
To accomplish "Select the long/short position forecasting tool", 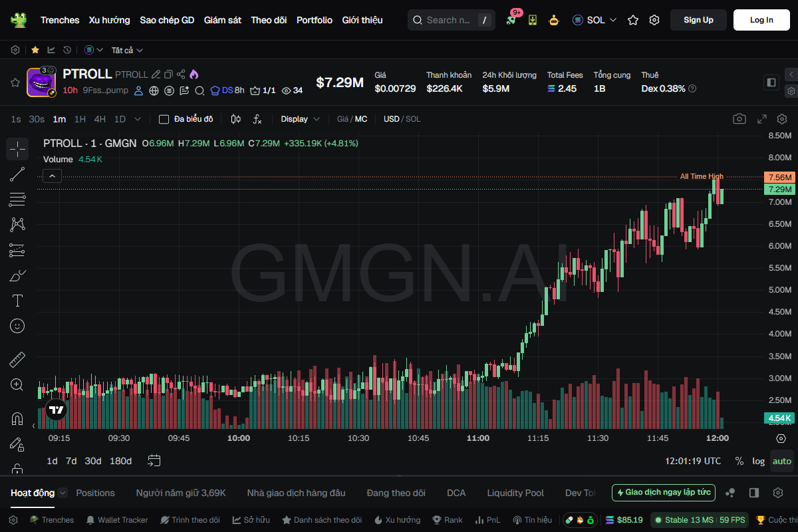I will point(17,250).
